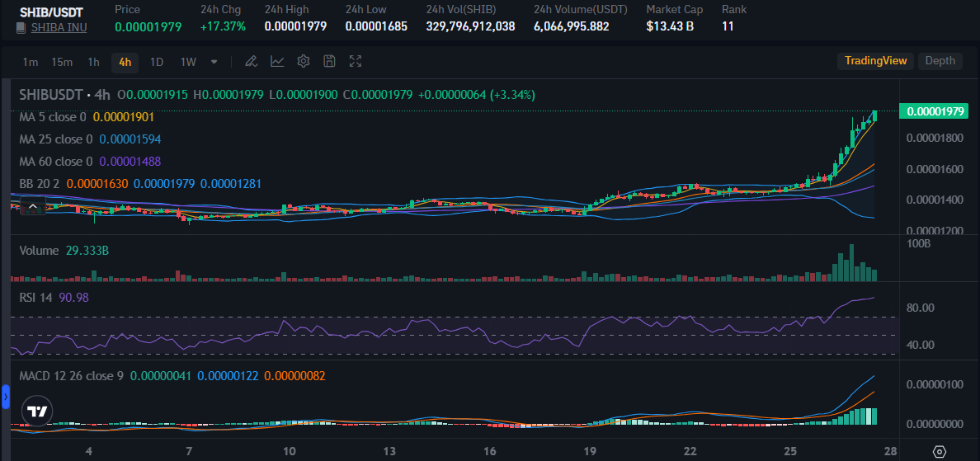The width and height of the screenshot is (980, 461).
Task: Click the 80.00 level on RSI scale
Action: tap(919, 308)
